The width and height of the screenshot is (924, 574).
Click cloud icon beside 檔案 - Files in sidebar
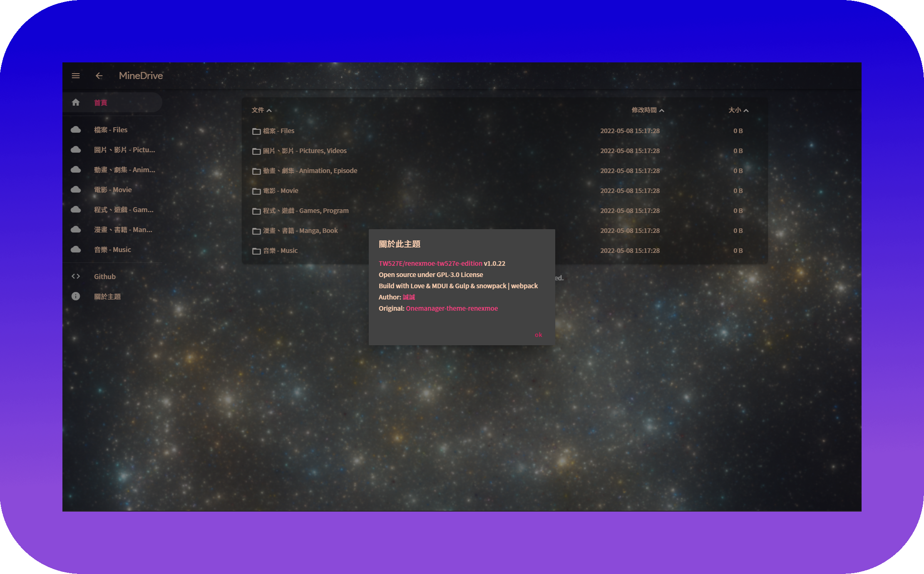76,130
